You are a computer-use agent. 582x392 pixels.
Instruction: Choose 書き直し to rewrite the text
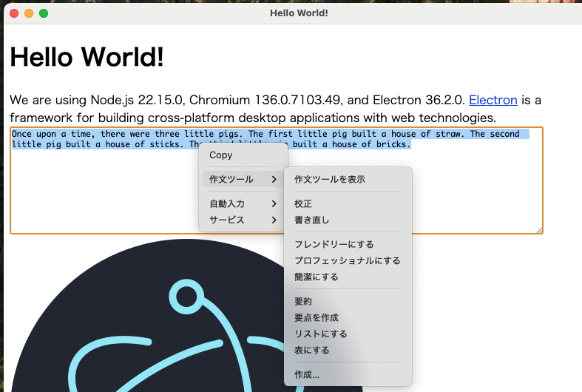348,220
